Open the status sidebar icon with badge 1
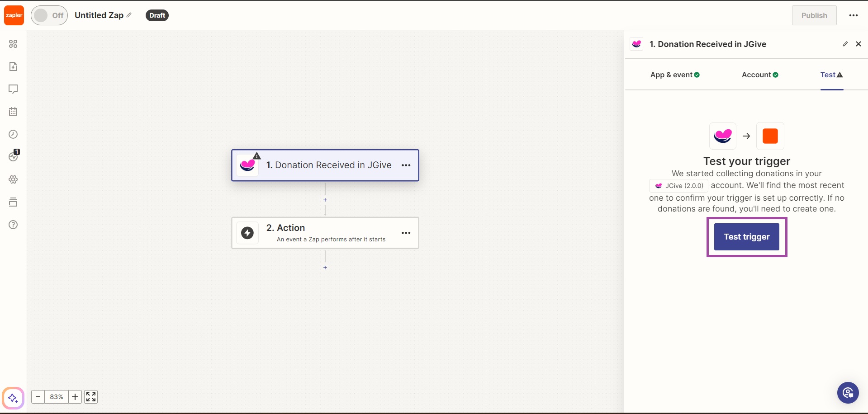Image resolution: width=868 pixels, height=414 pixels. 14,156
